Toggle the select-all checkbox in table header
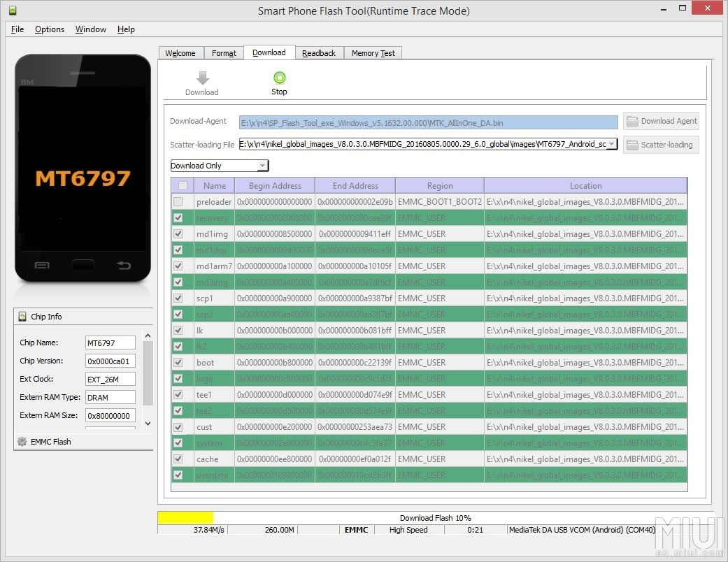 pos(183,186)
